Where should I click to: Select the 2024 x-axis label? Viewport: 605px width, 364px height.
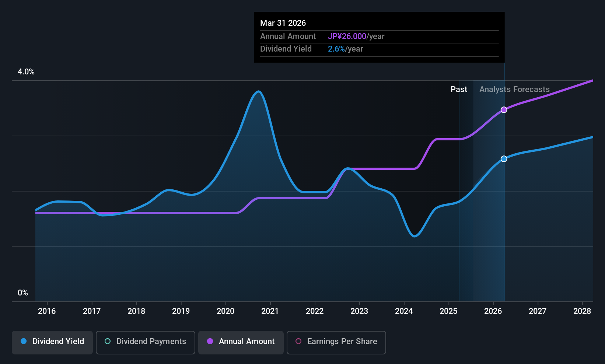(x=404, y=311)
